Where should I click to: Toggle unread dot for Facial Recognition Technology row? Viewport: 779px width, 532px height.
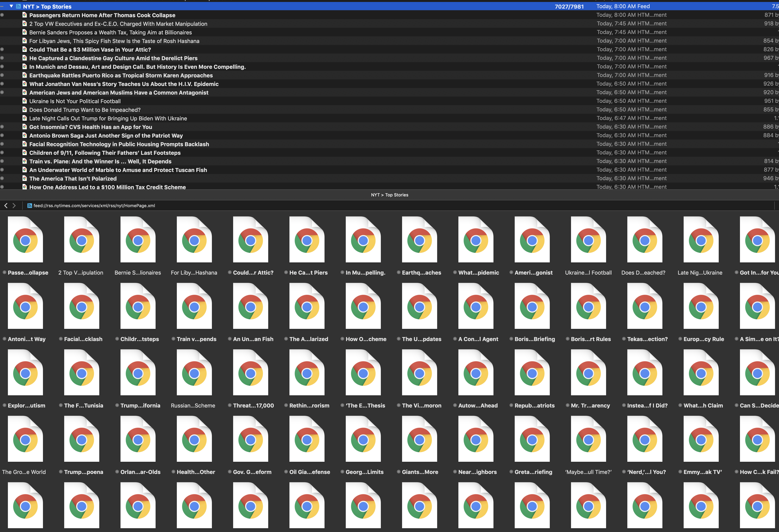2,144
